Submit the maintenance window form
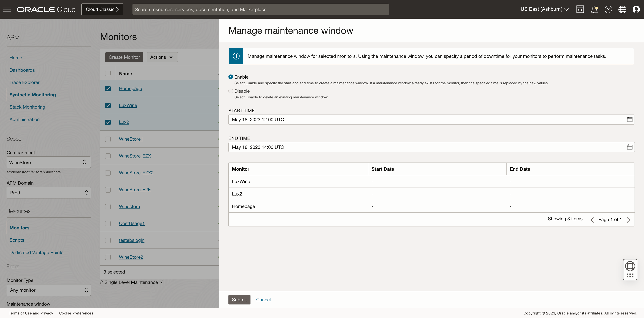Image resolution: width=644 pixels, height=318 pixels. click(x=239, y=299)
